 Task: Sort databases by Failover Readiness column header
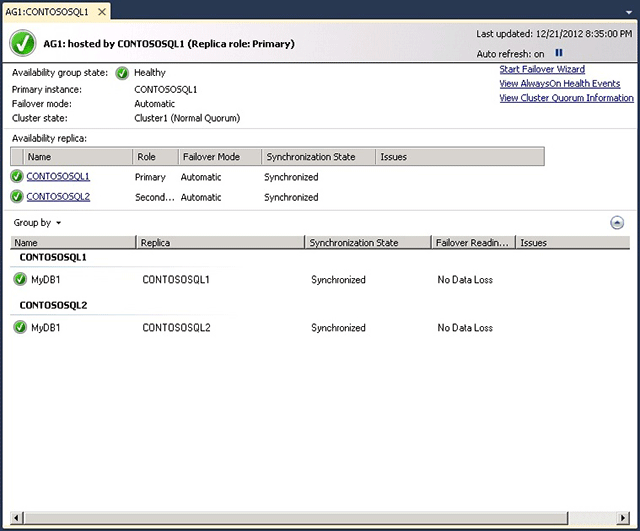(473, 242)
